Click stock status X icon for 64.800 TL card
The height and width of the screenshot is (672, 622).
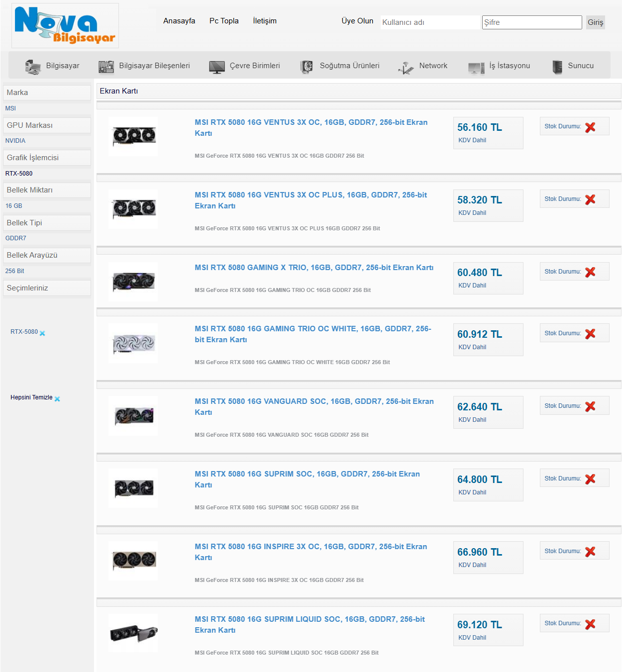tap(590, 480)
